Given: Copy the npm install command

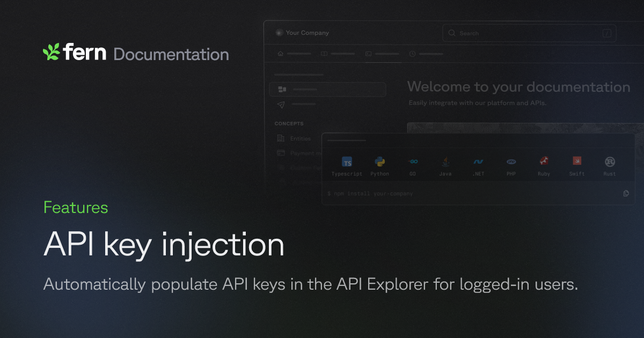Looking at the screenshot, I should [626, 193].
